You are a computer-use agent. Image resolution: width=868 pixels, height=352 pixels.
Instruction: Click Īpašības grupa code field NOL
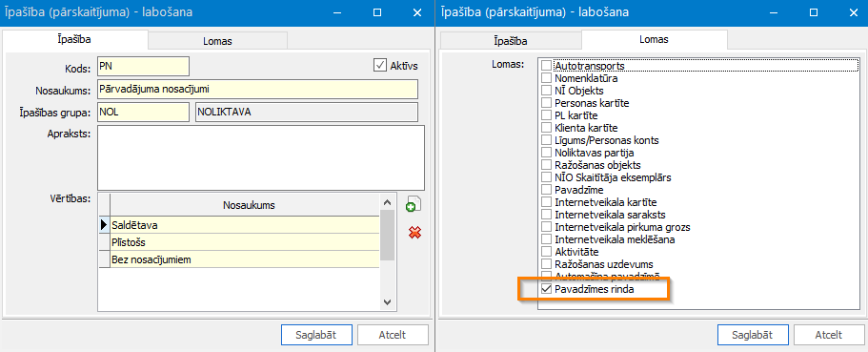point(143,112)
